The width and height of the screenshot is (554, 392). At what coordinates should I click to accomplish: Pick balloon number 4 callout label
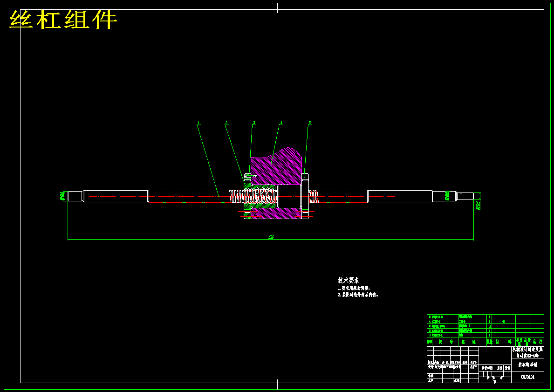[281, 123]
